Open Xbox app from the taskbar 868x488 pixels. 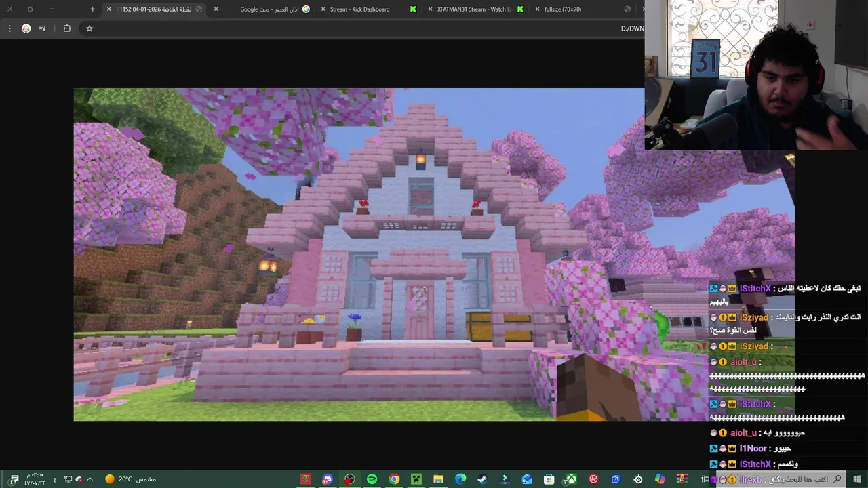[572, 479]
